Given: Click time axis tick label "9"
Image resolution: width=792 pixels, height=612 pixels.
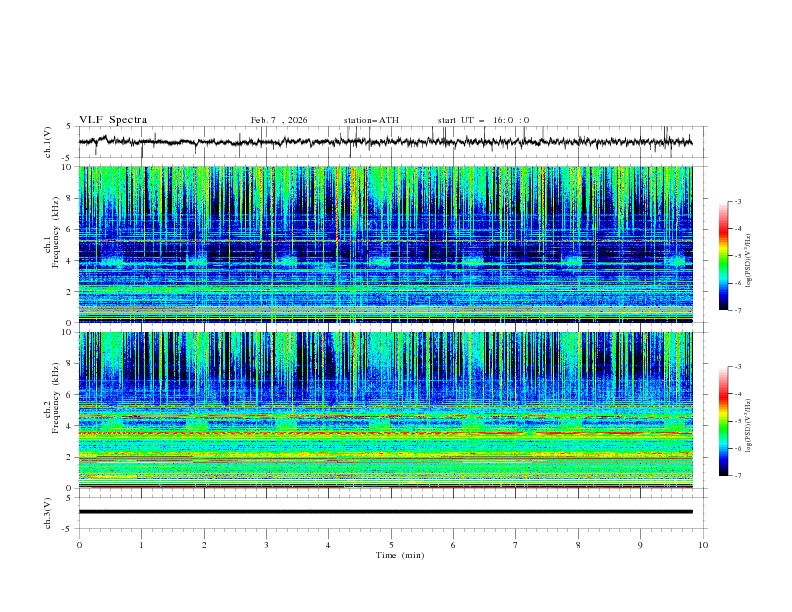Looking at the screenshot, I should tap(640, 545).
